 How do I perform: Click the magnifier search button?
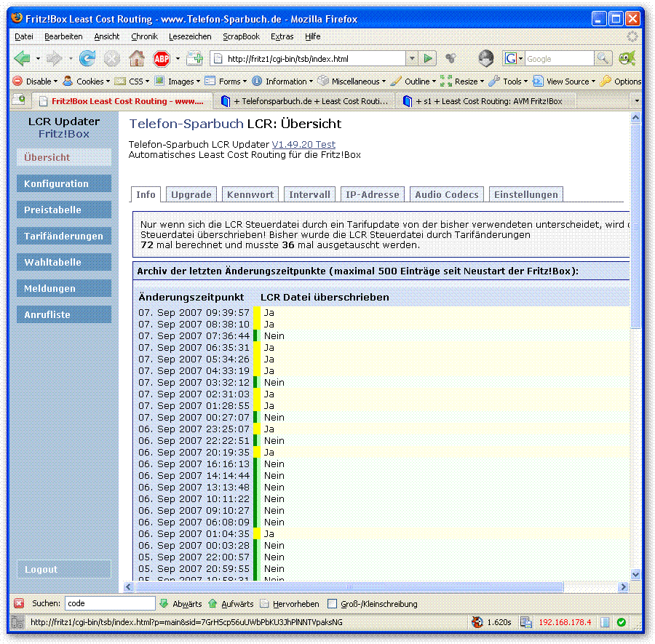click(603, 58)
